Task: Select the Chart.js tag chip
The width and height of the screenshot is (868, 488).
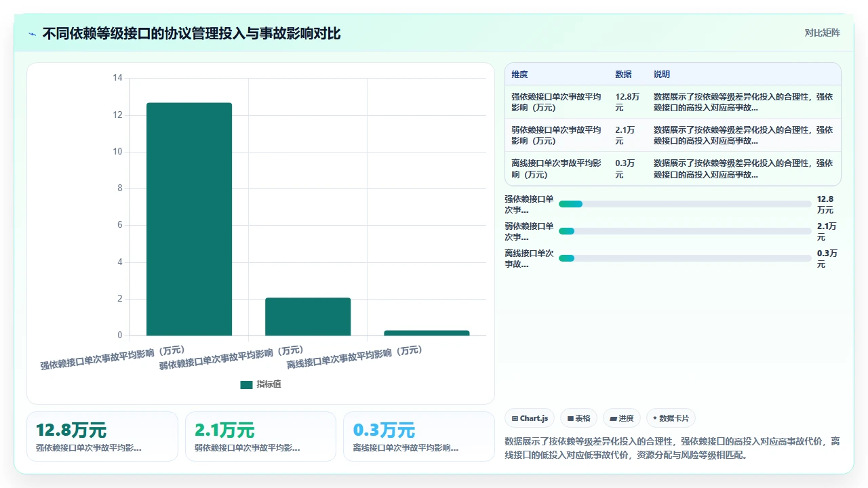Action: [530, 418]
